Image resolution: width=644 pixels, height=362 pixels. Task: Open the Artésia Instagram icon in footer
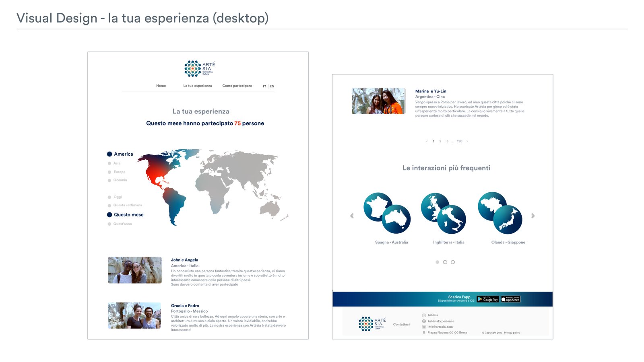tap(424, 315)
